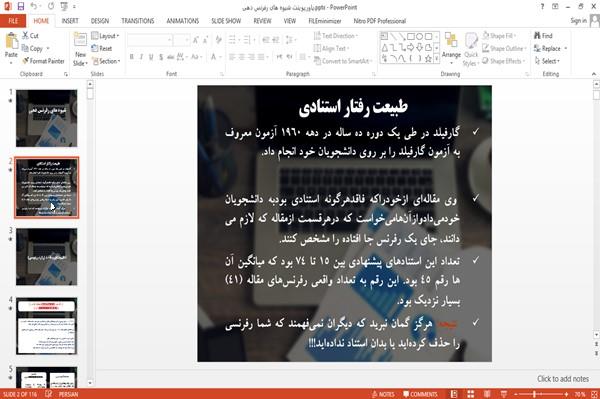Expand the Shape Outline dropdown

[x=504, y=48]
